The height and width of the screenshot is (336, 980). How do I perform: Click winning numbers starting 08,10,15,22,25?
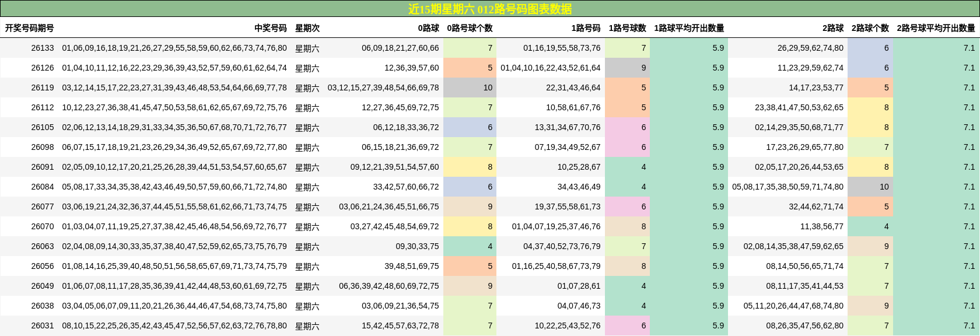[x=174, y=325]
